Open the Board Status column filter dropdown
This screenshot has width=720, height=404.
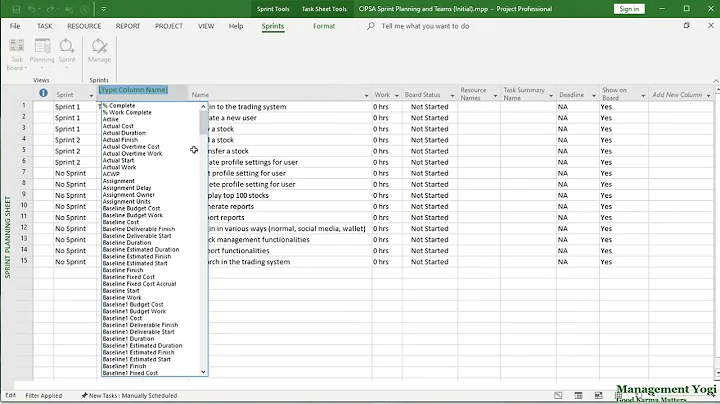452,95
